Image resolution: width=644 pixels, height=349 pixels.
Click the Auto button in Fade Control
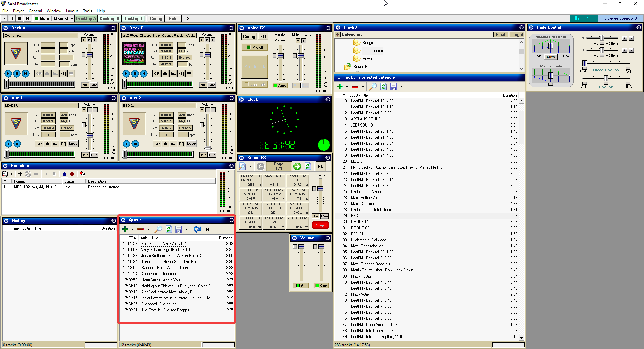coord(550,57)
